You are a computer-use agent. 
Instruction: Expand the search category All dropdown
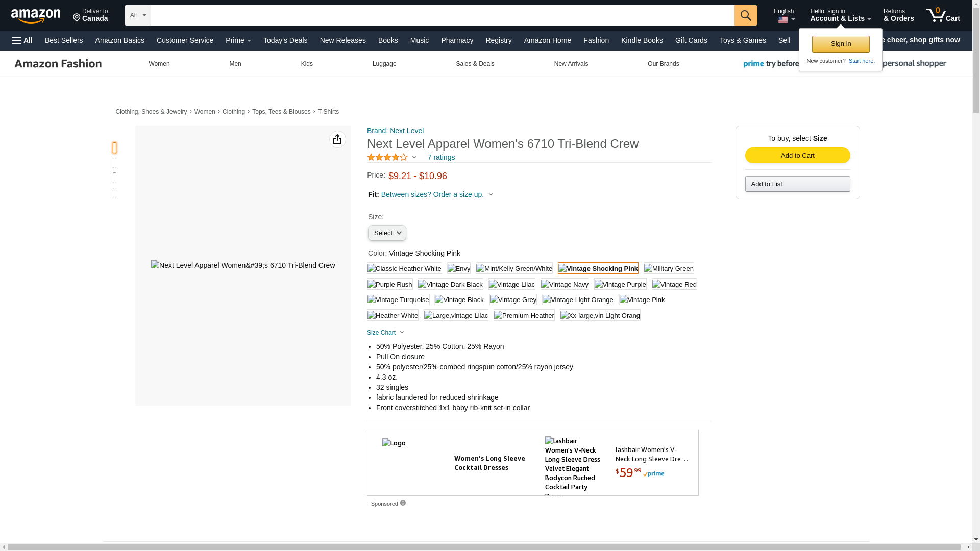(137, 15)
